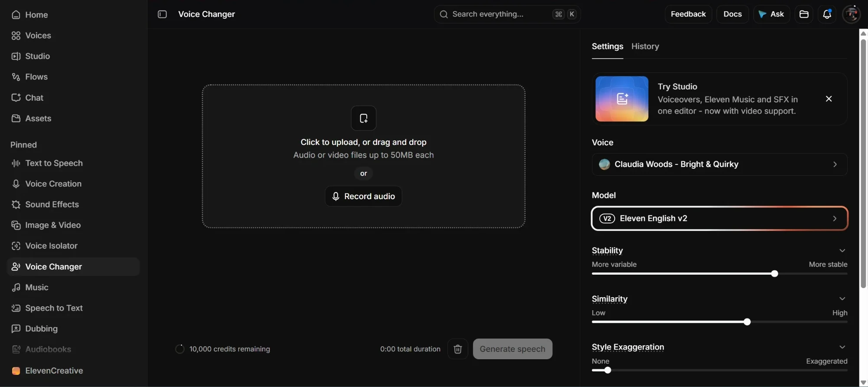Viewport: 868px width, 387px height.
Task: Click the delete trash icon
Action: pyautogui.click(x=457, y=349)
